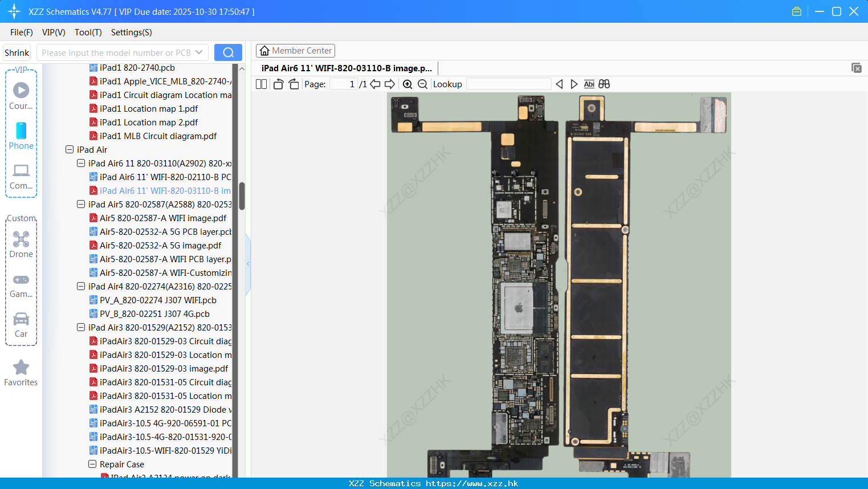This screenshot has height=489, width=868.
Task: Open iPad1 MLB Circuit diagram.pdf
Action: tap(158, 136)
